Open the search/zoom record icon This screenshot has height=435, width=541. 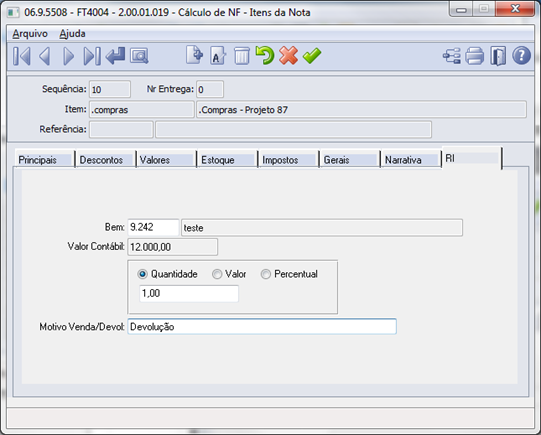pos(139,56)
